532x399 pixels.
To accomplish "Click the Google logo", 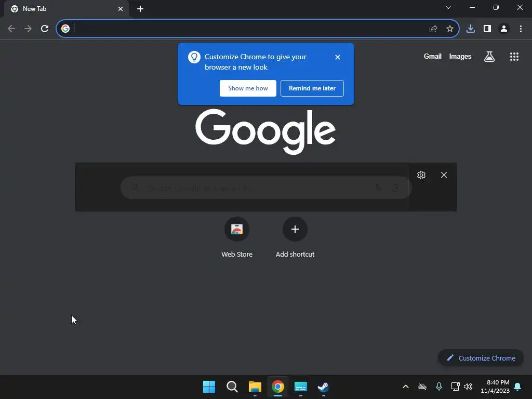I will point(265,131).
